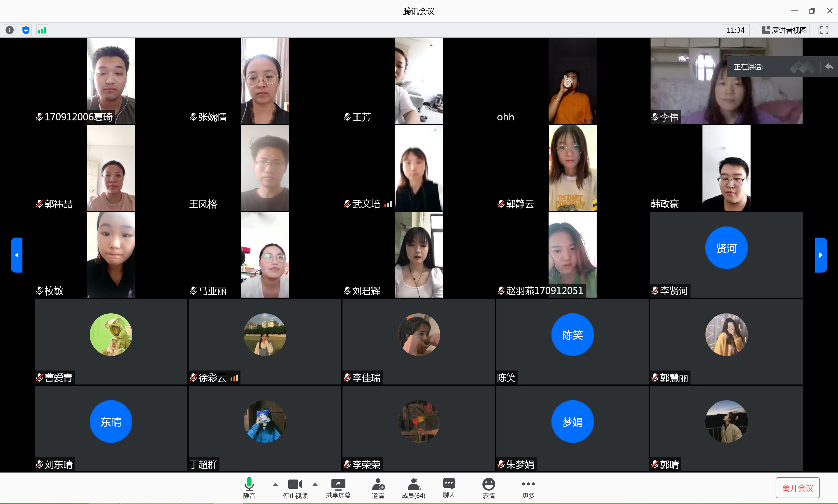
Task: Click the avatar of 徐彩云
Action: click(265, 335)
